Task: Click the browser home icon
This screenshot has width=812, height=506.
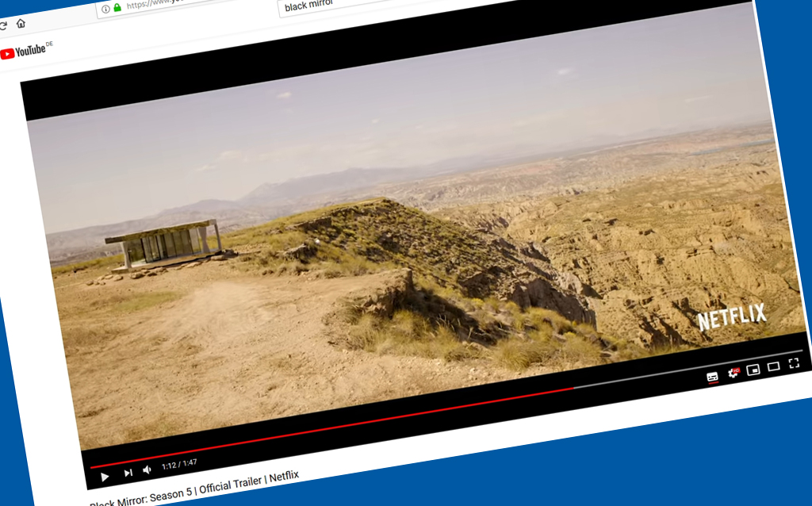Action: [21, 24]
